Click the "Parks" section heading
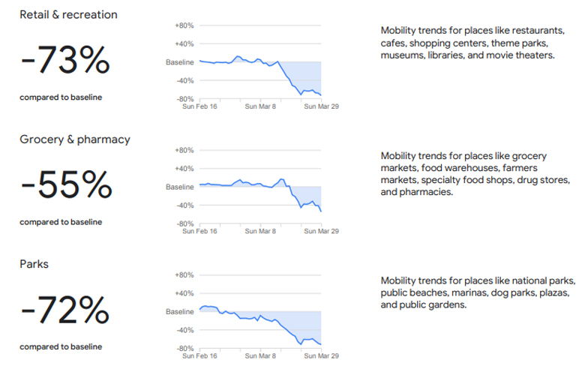Viewport: 588px width, 387px height. click(34, 264)
